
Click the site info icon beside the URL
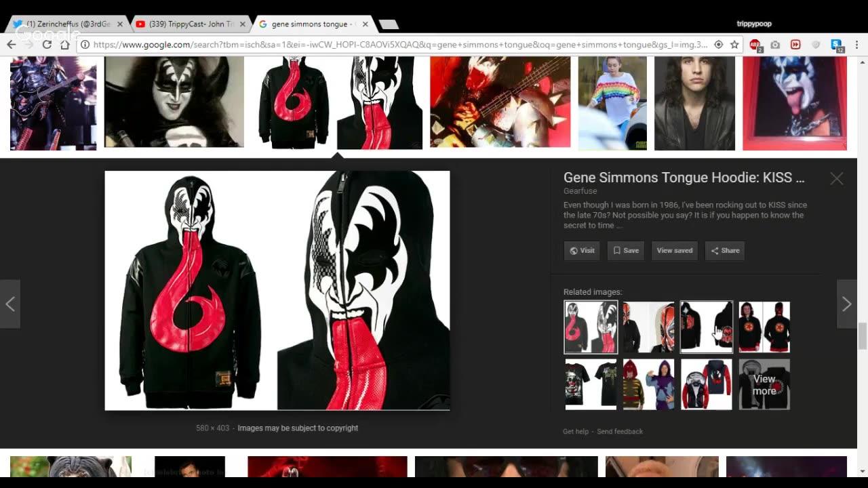coord(85,45)
